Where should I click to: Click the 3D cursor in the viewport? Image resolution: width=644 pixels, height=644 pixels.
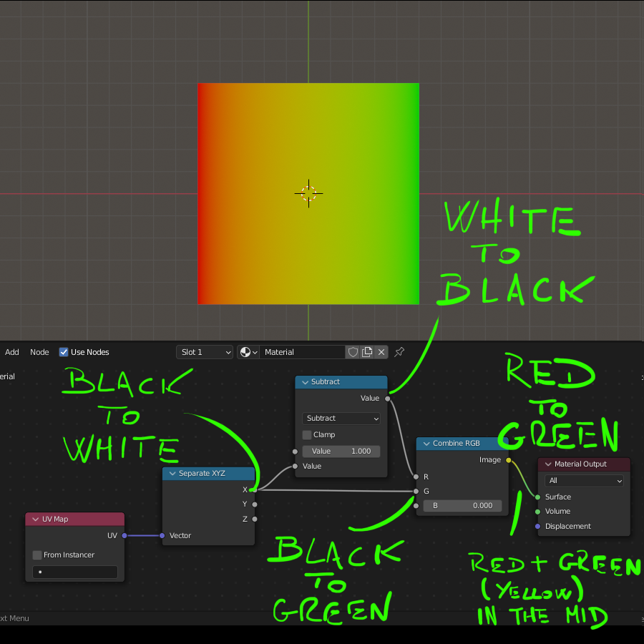[x=308, y=193]
